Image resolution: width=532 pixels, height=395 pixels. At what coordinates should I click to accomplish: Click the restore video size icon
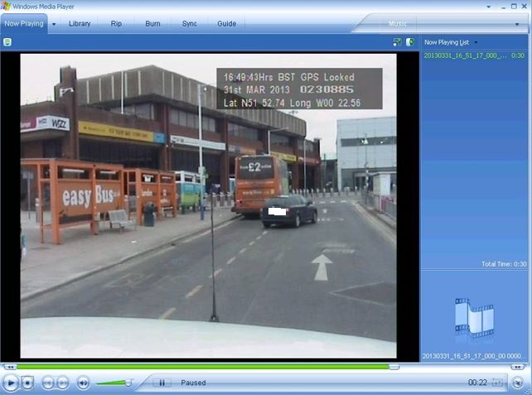point(397,42)
